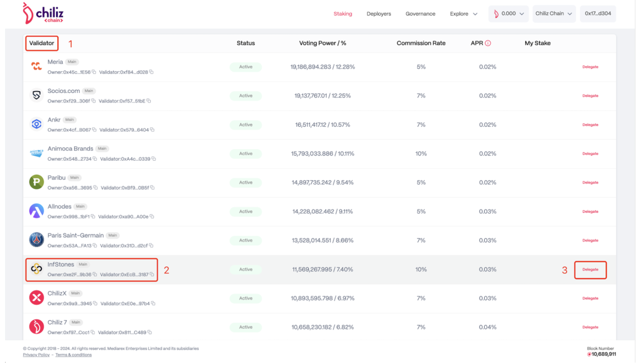The height and width of the screenshot is (364, 636).
Task: Click the Allnodes validator logo
Action: 36,211
